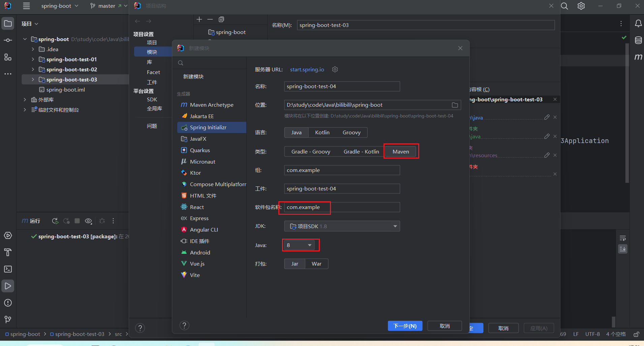
Task: Click 问题 in project settings
Action: coord(152,126)
